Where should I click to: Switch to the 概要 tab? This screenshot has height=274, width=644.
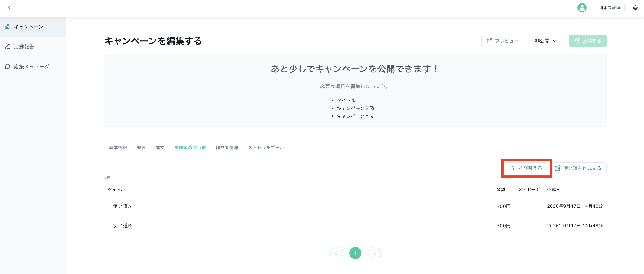(x=141, y=148)
